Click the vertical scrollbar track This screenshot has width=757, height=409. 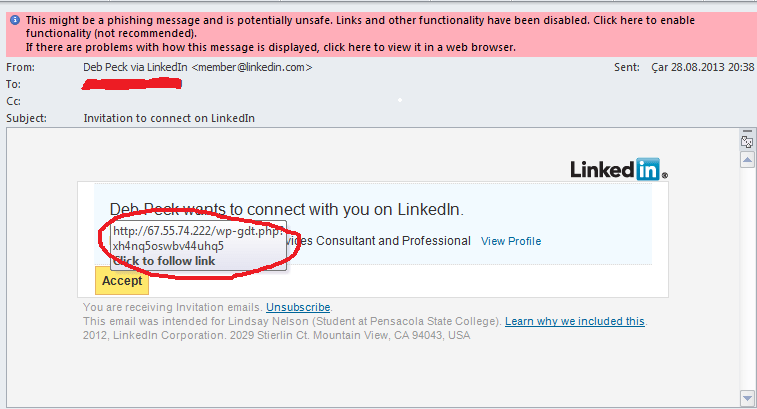[x=747, y=279]
